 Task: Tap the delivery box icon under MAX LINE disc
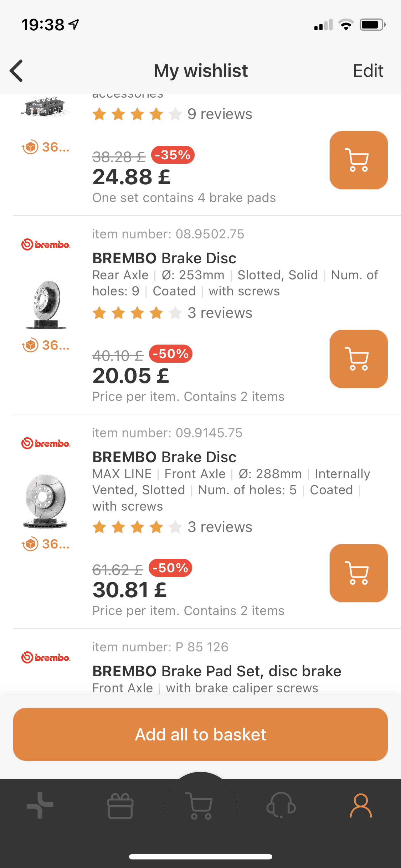click(31, 544)
